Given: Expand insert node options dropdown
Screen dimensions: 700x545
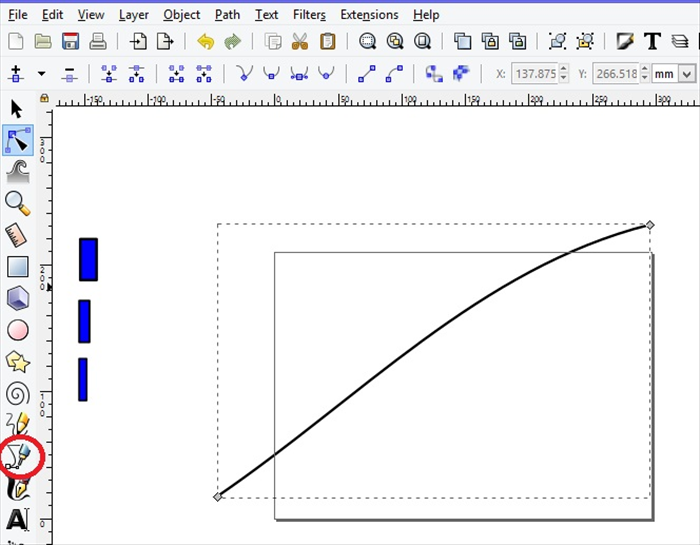Looking at the screenshot, I should click(x=42, y=74).
